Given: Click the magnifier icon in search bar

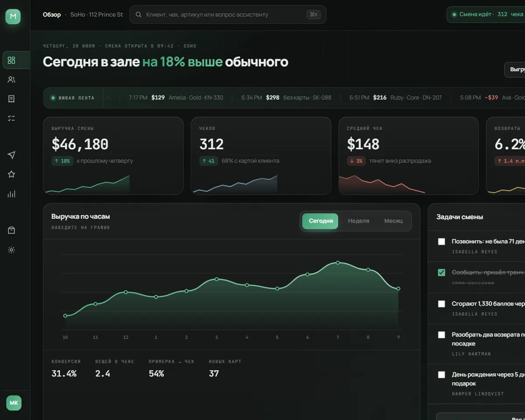Looking at the screenshot, I should point(139,14).
